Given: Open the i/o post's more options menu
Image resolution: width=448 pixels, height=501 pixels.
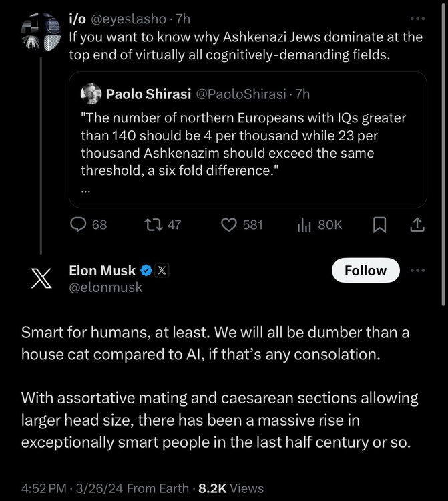Looking at the screenshot, I should 418,19.
